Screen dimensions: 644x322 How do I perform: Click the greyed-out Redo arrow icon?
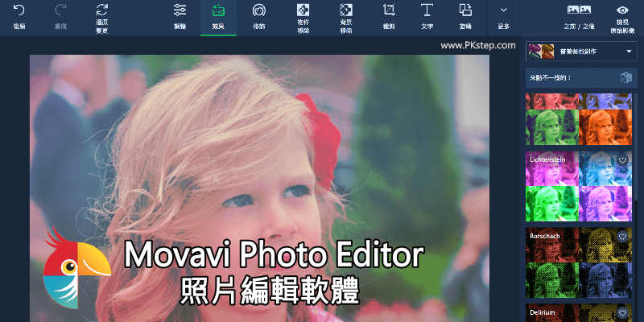click(x=60, y=10)
